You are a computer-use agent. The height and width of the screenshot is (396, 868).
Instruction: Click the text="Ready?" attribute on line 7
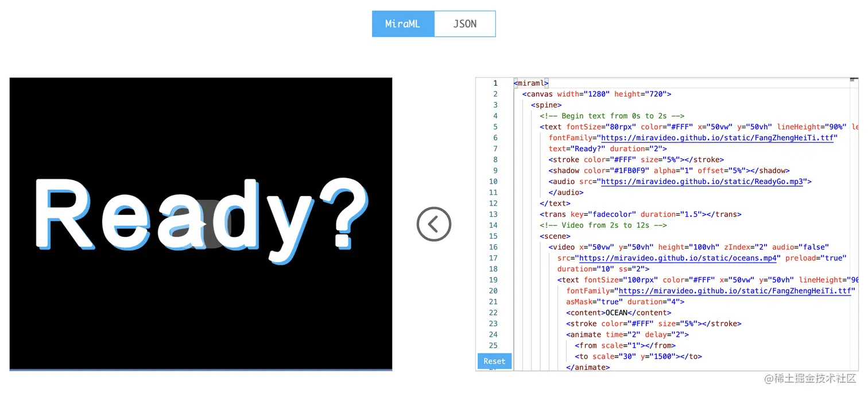pyautogui.click(x=577, y=149)
